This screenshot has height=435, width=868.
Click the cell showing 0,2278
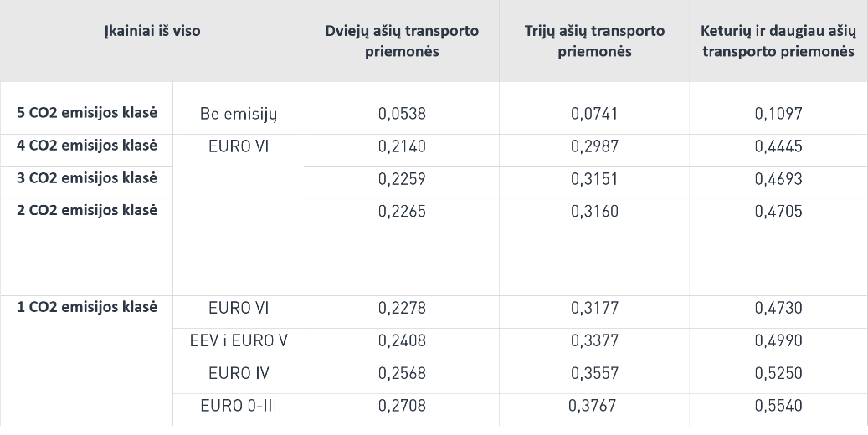tap(402, 308)
